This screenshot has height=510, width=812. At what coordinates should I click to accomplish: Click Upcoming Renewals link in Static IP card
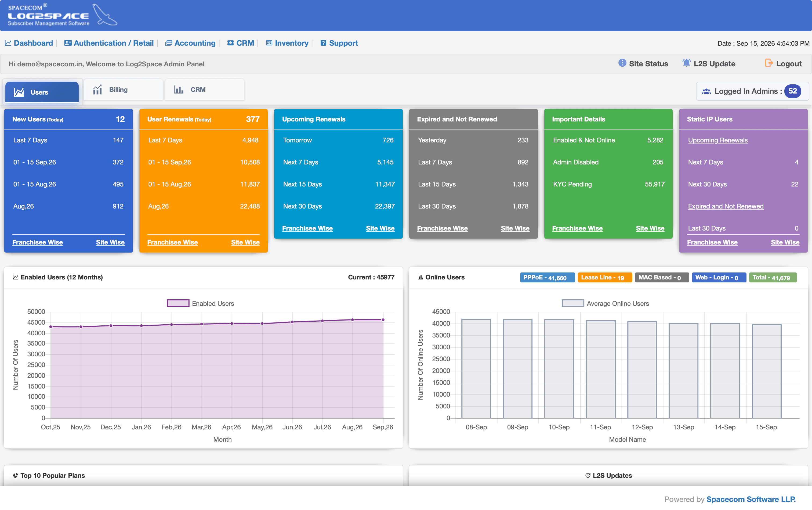click(x=718, y=140)
